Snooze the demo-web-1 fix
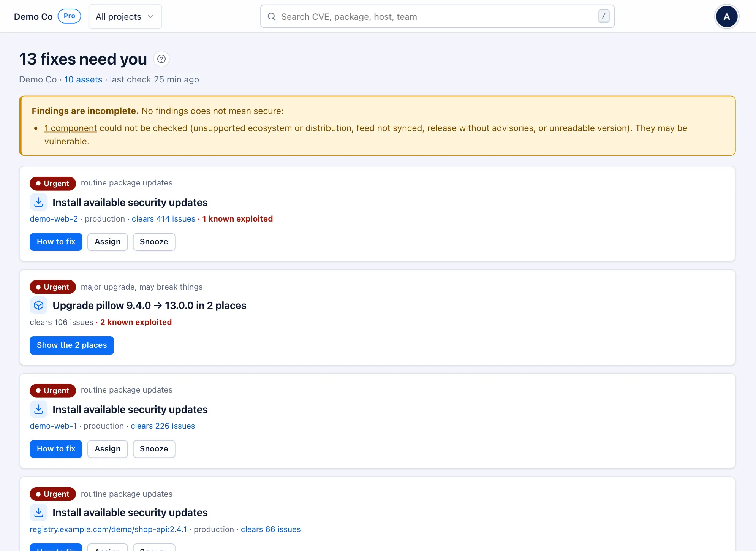 pyautogui.click(x=154, y=449)
